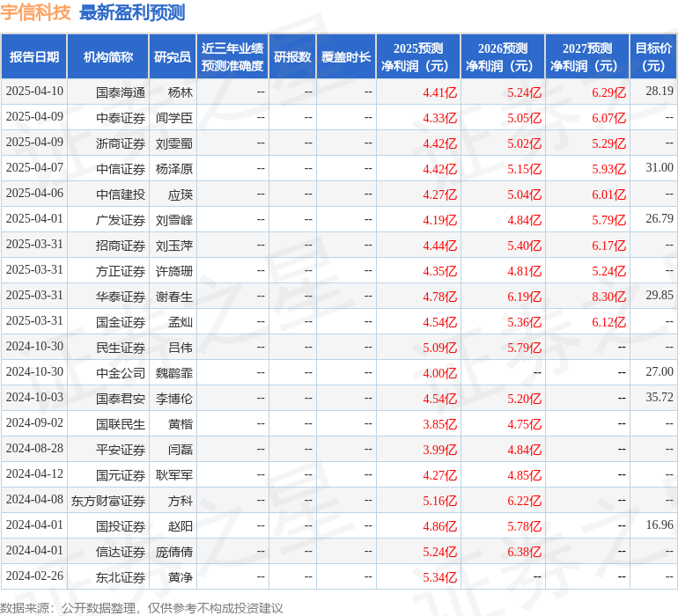Click institution 东北证券
This screenshot has width=678, height=616.
point(121,576)
